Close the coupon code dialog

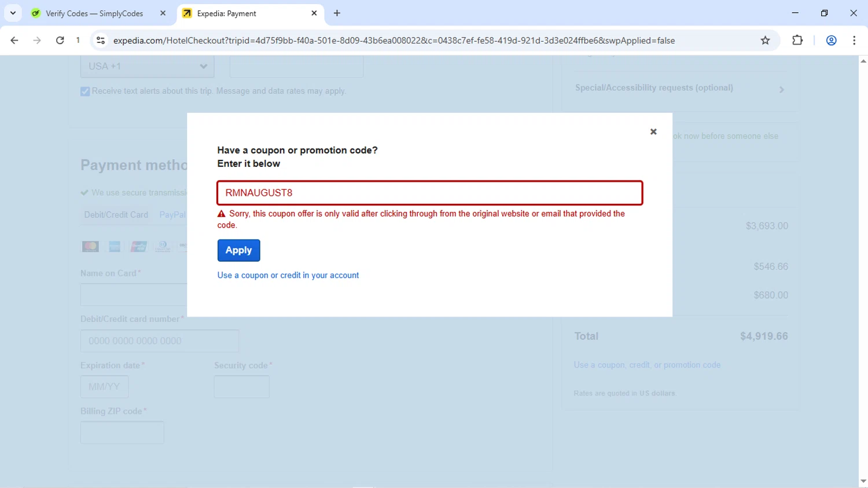pyautogui.click(x=653, y=132)
